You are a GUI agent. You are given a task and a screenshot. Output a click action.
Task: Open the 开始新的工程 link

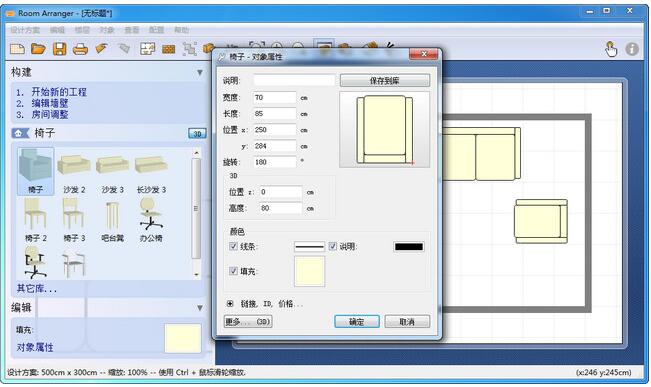(59, 92)
